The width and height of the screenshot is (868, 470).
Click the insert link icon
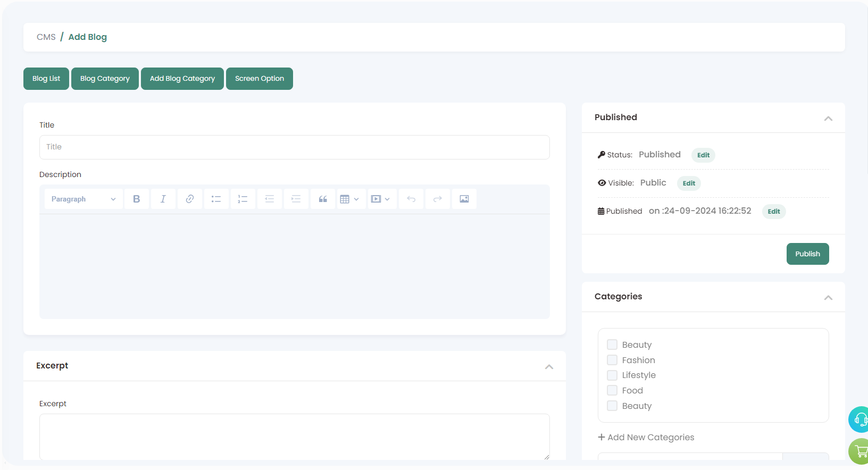pyautogui.click(x=190, y=199)
